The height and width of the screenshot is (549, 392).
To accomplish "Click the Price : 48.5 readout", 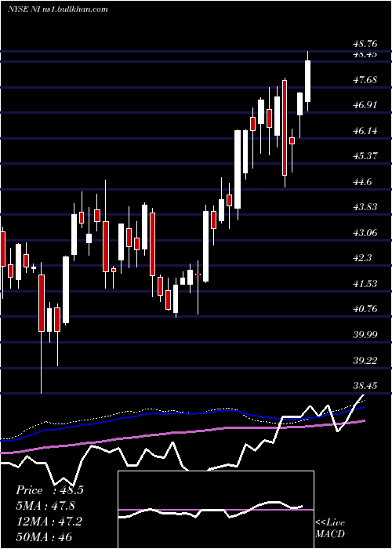I will pyautogui.click(x=49, y=490).
